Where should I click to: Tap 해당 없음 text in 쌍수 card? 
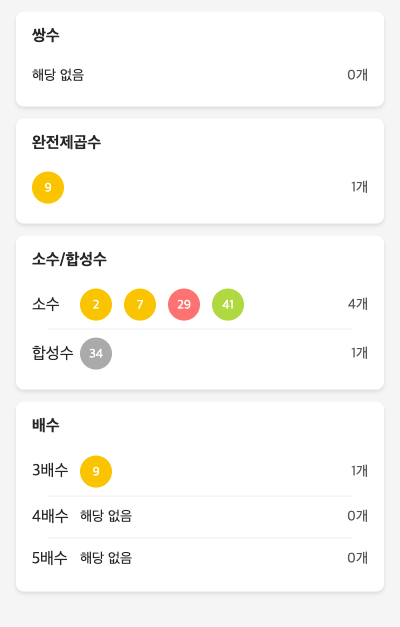[58, 75]
